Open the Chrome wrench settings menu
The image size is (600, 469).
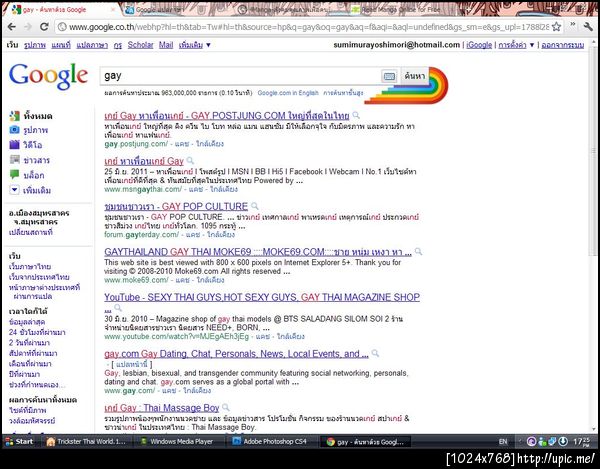coord(588,27)
